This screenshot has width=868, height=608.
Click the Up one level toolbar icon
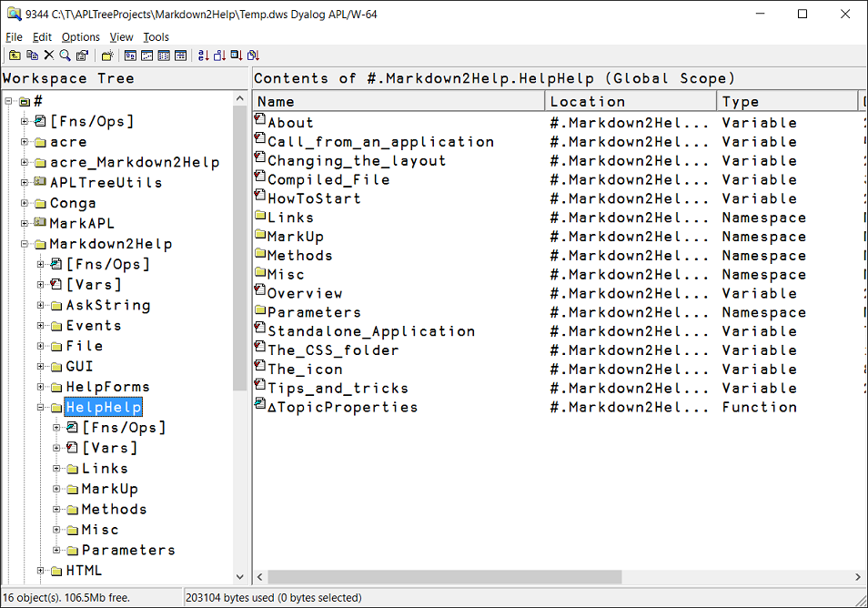tap(15, 56)
